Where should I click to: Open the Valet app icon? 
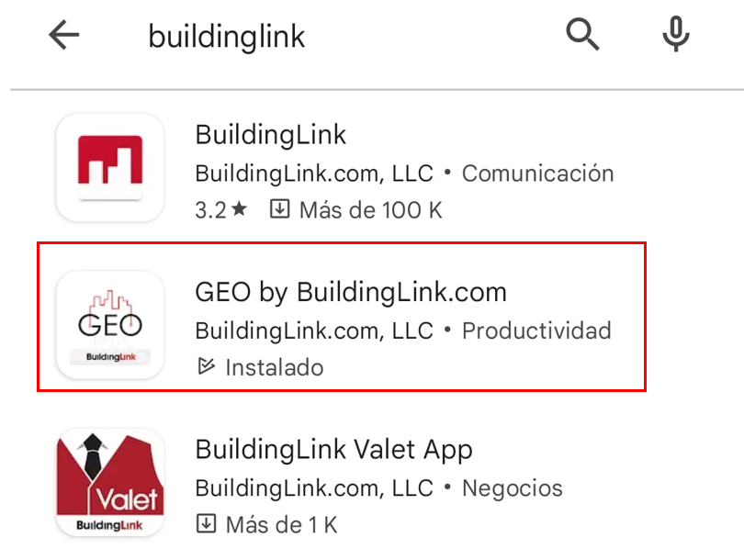pyautogui.click(x=110, y=482)
